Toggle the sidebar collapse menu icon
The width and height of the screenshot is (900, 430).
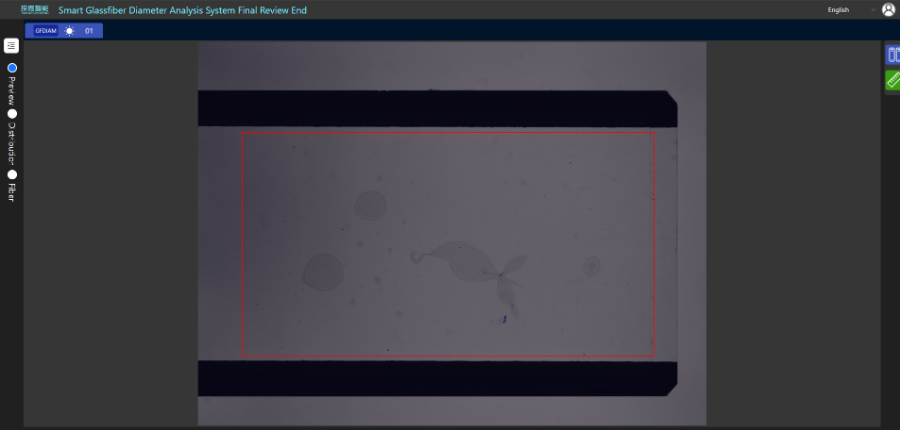(11, 46)
